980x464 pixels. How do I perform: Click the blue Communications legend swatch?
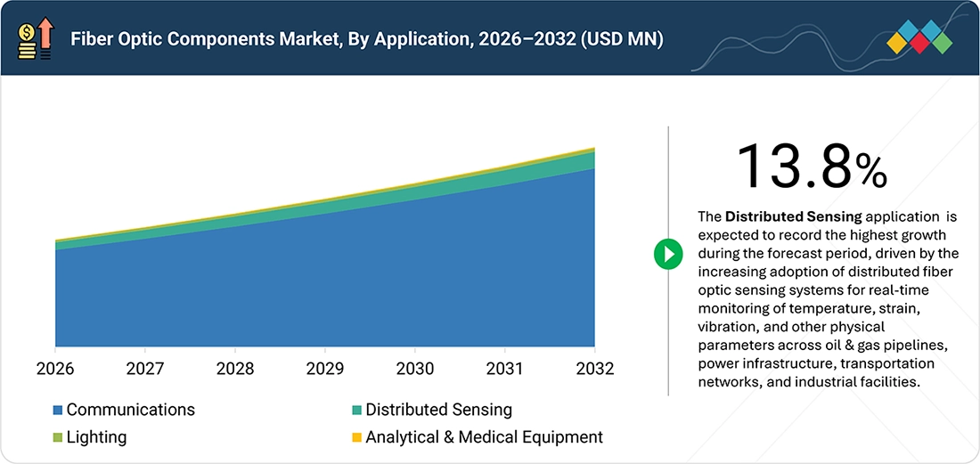tap(58, 411)
